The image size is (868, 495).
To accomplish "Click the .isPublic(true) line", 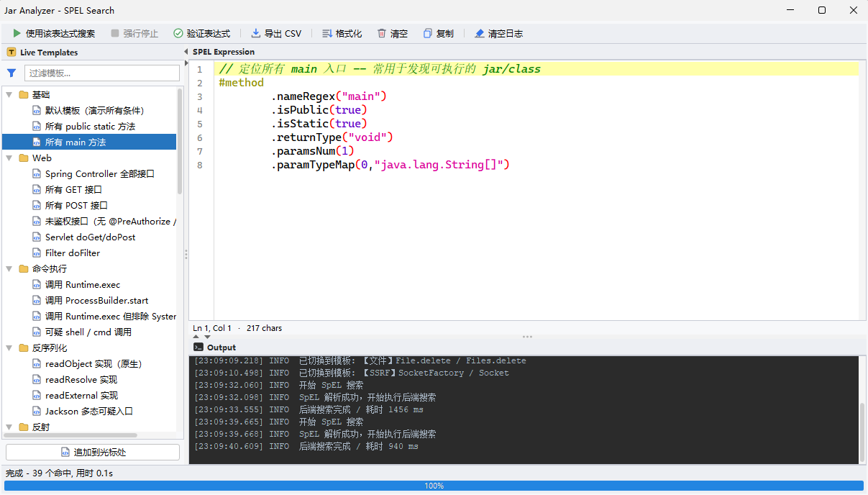I will tap(319, 110).
